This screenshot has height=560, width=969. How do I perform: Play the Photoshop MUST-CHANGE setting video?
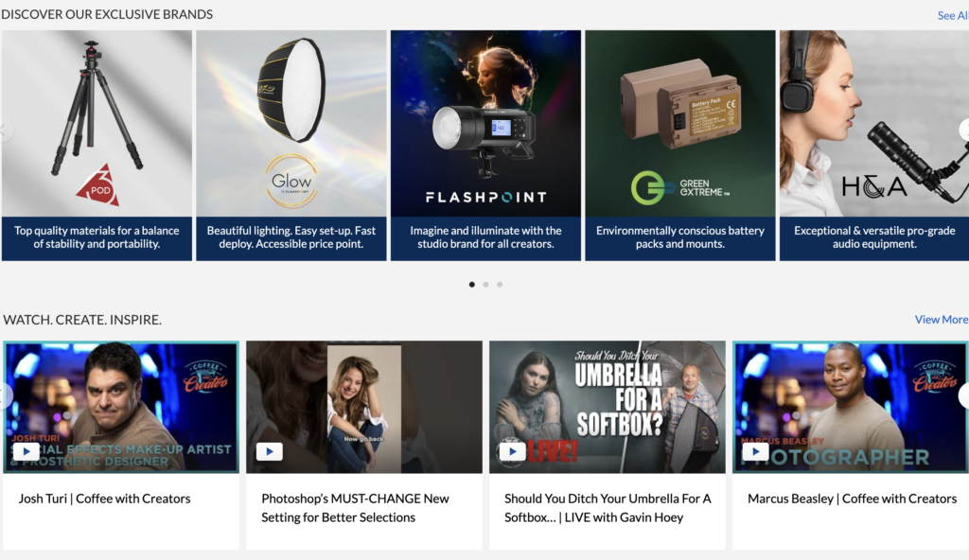coord(270,452)
